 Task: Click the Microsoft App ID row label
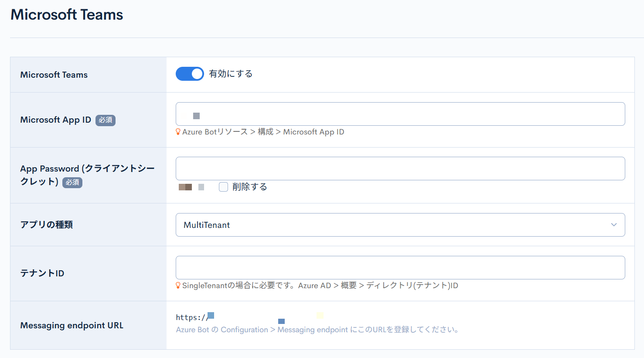coord(56,120)
